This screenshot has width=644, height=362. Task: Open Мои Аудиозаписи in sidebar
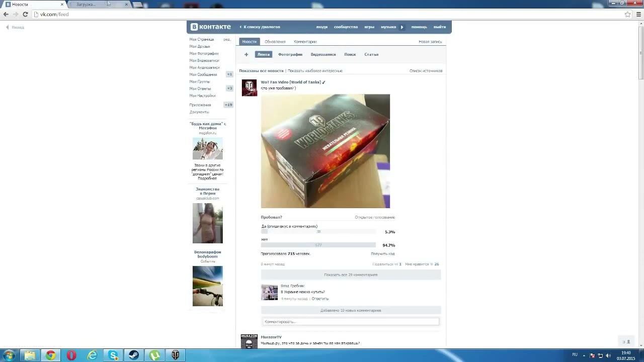(x=204, y=67)
